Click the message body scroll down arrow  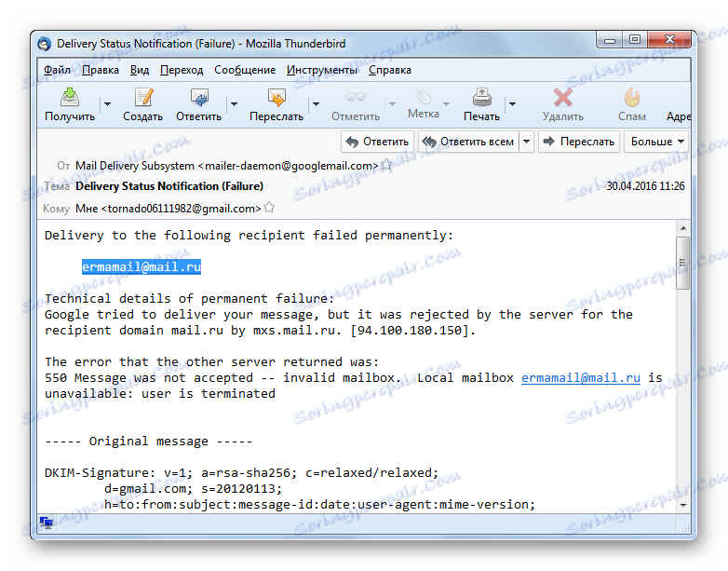683,505
